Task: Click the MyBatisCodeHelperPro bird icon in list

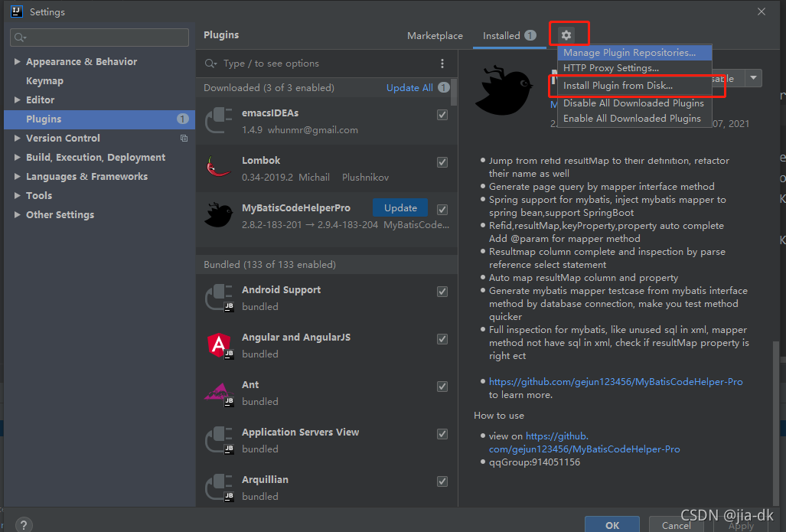Action: point(219,214)
